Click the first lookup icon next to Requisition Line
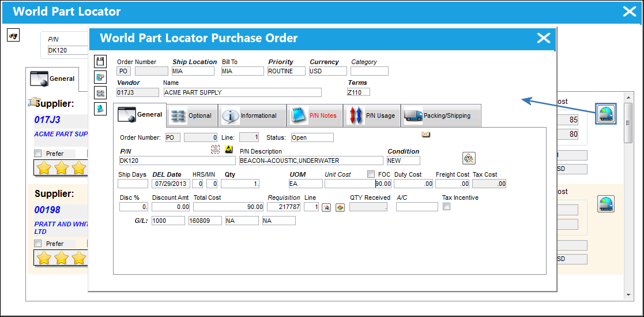 pos(326,207)
